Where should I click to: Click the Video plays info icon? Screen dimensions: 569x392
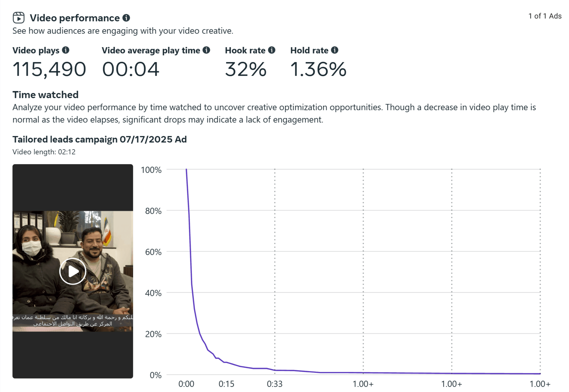tap(66, 50)
